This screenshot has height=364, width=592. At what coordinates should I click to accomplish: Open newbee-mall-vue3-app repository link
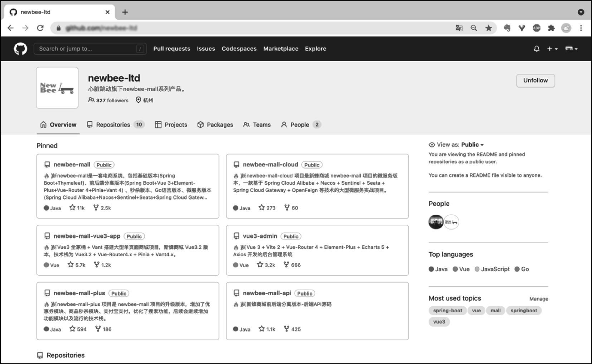pos(87,236)
